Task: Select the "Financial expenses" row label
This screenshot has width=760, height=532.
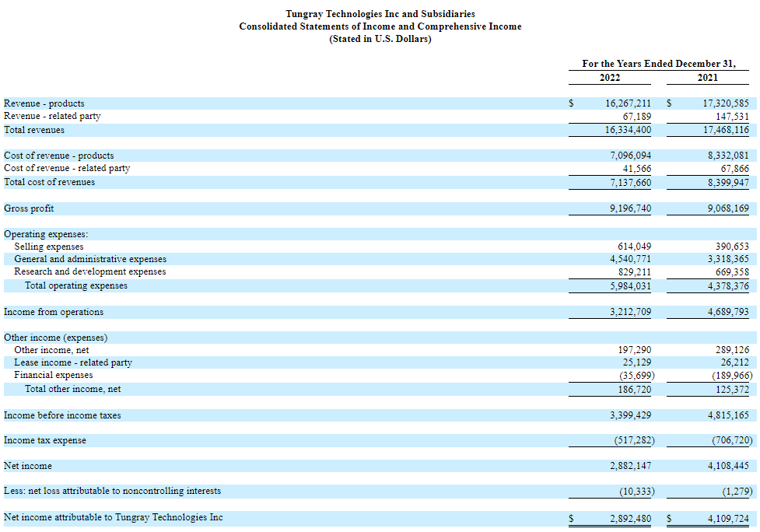Action: pyautogui.click(x=54, y=375)
